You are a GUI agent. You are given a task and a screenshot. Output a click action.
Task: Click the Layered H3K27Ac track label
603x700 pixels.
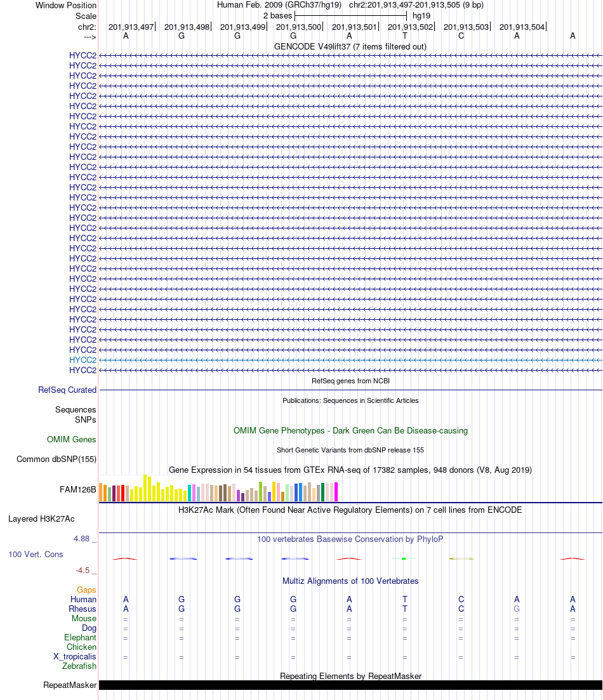[x=41, y=518]
